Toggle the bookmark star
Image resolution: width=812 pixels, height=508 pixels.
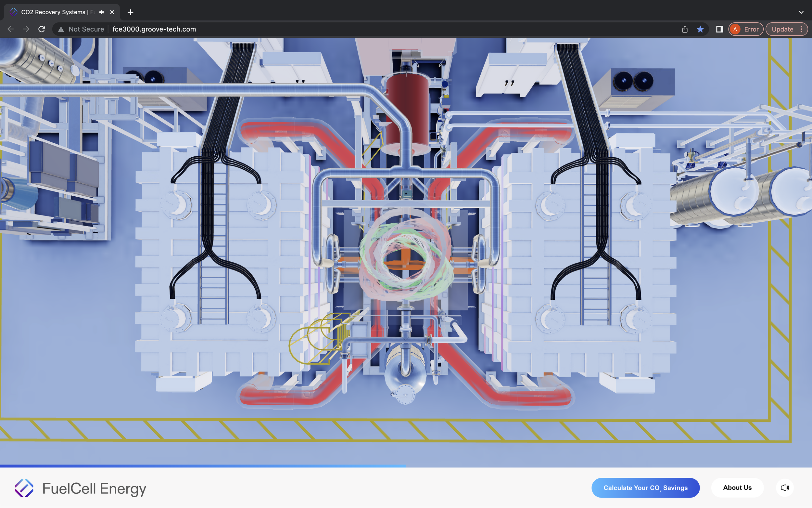(x=700, y=29)
